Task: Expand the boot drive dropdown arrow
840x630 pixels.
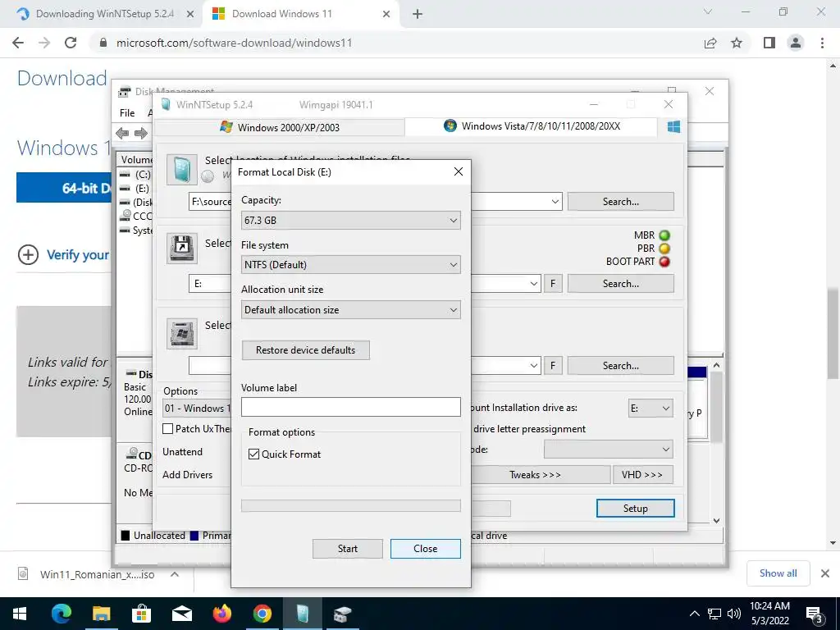Action: [533, 283]
